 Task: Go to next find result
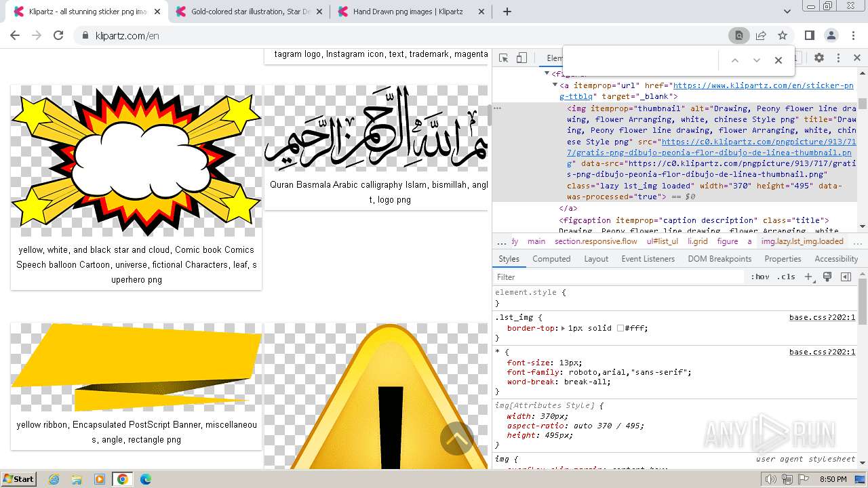point(757,60)
